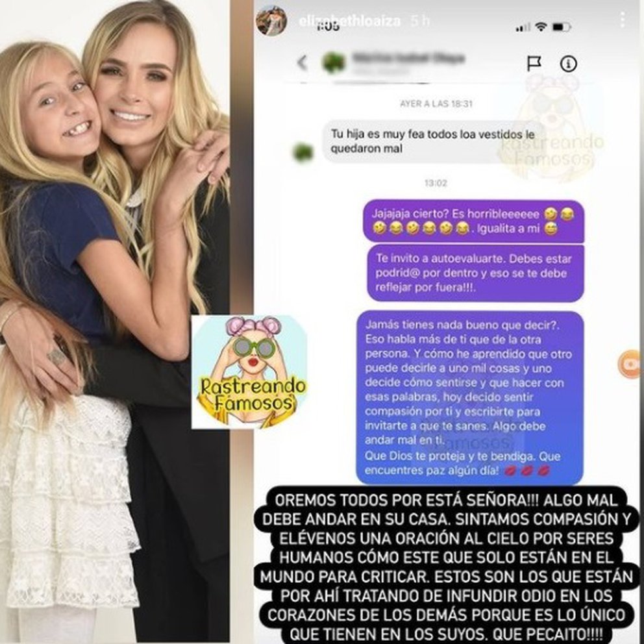Screen dimensions: 644x644
Task: Tap the battery indicator in status bar
Action: click(x=562, y=27)
